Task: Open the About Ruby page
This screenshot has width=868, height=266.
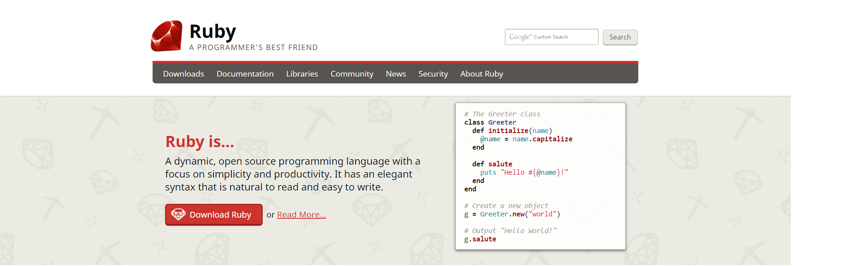Action: pyautogui.click(x=482, y=74)
